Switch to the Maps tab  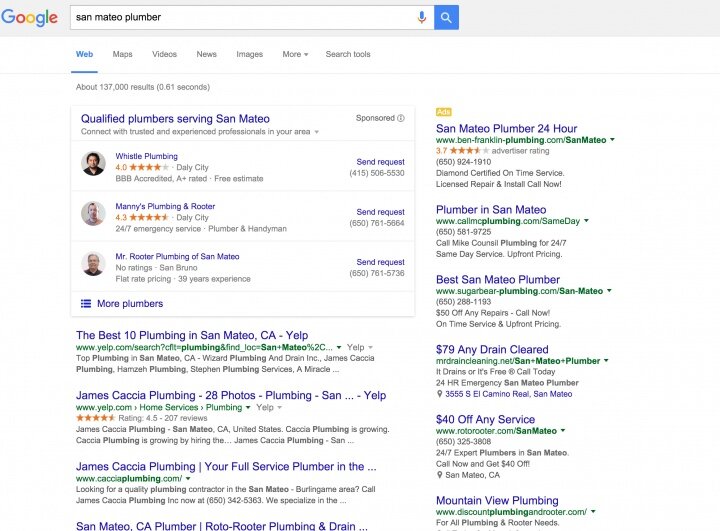(x=123, y=54)
